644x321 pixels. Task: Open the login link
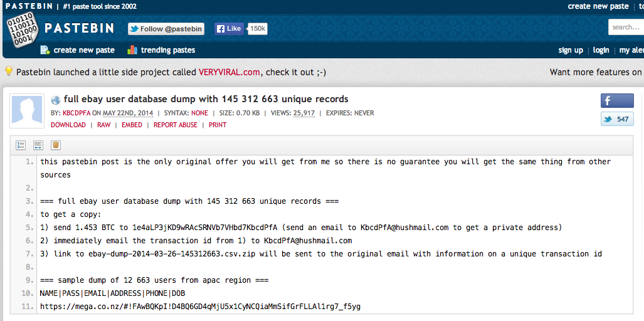(x=601, y=50)
